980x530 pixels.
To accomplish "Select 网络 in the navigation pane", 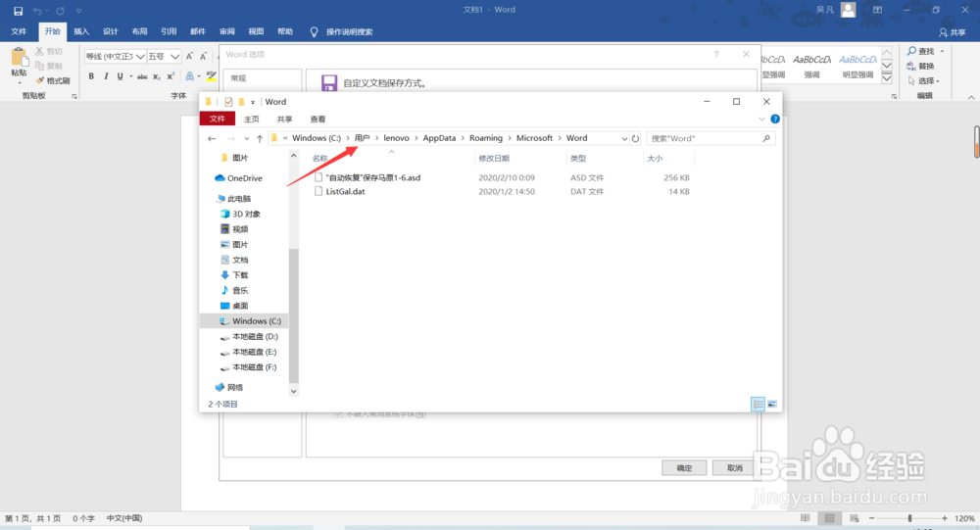I will coord(235,388).
